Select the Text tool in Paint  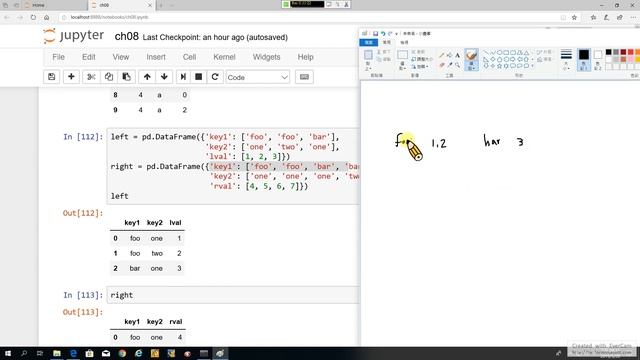coord(457,55)
